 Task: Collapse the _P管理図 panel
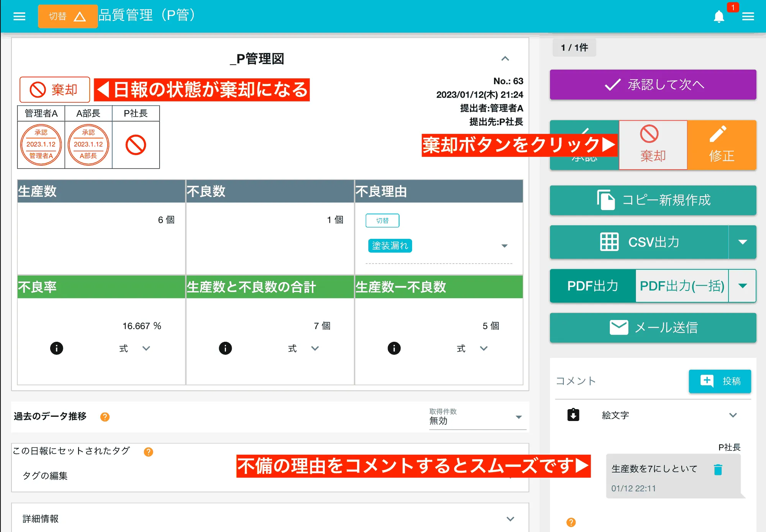[505, 59]
